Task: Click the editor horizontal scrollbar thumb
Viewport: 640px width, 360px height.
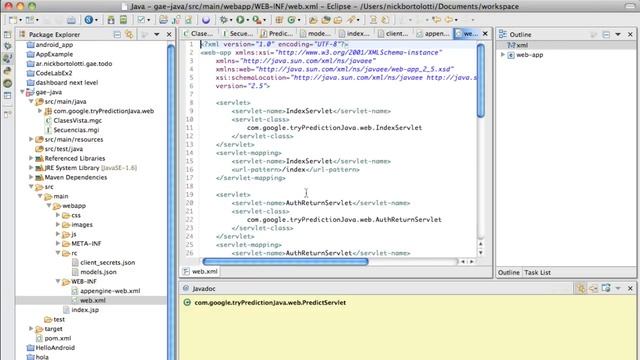Action: point(285,262)
